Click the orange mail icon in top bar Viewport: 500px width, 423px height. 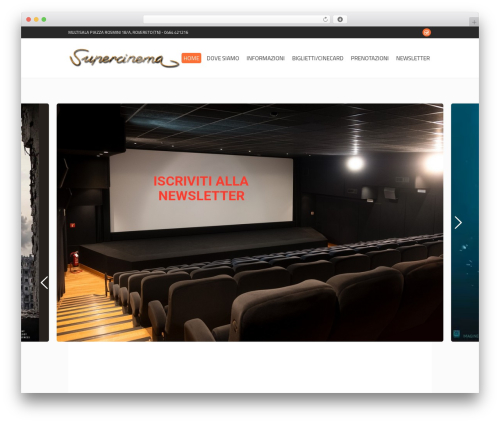pos(426,32)
